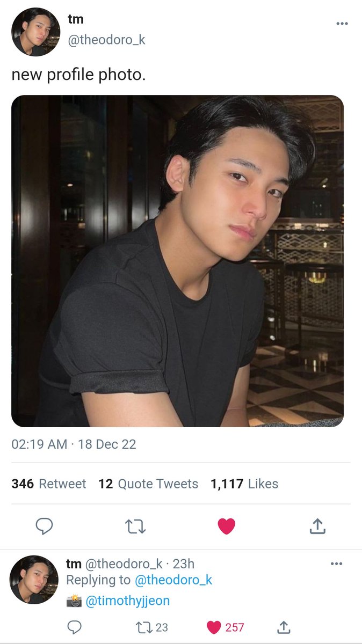
Task: Unlike the main tweet via heart
Action: (226, 527)
